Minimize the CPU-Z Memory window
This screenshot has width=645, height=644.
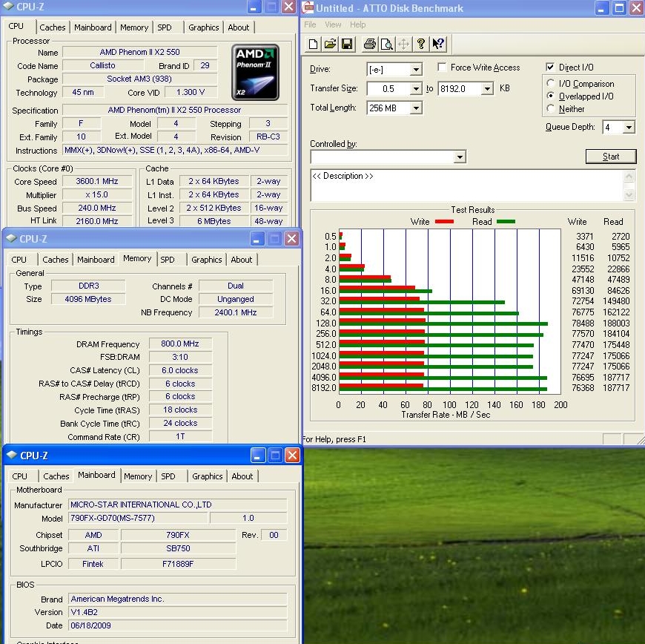point(257,238)
